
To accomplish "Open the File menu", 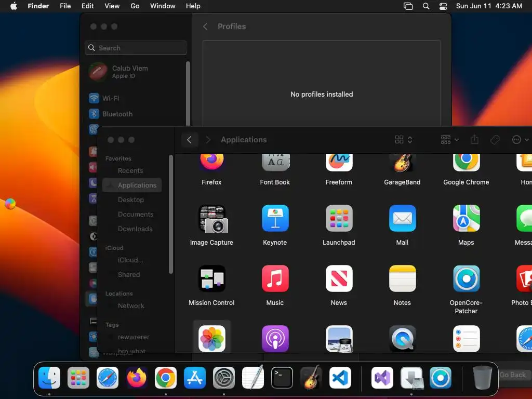I will point(65,6).
